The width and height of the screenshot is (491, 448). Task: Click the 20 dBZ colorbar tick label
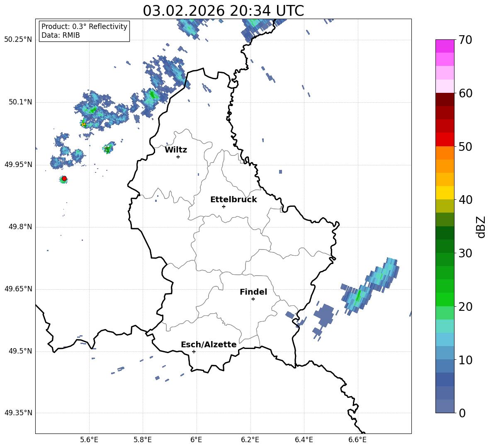pos(465,307)
